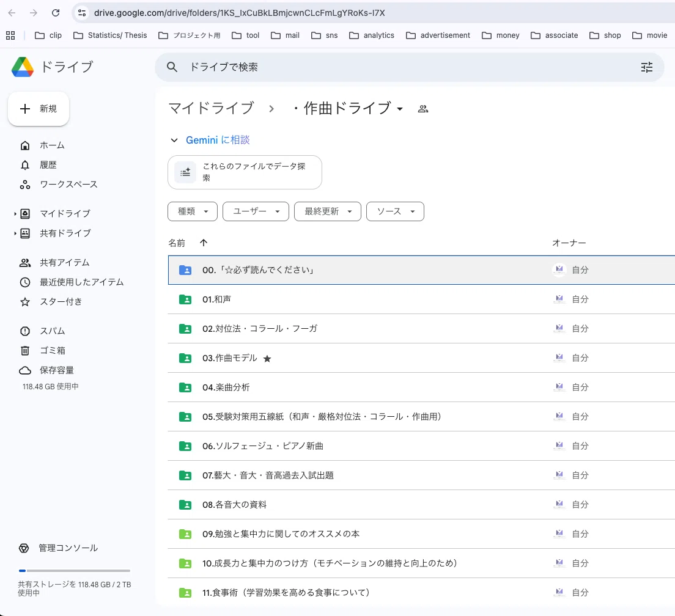Screen dimensions: 675x616
Task: Click the ワークスペース icon
Action: point(25,185)
